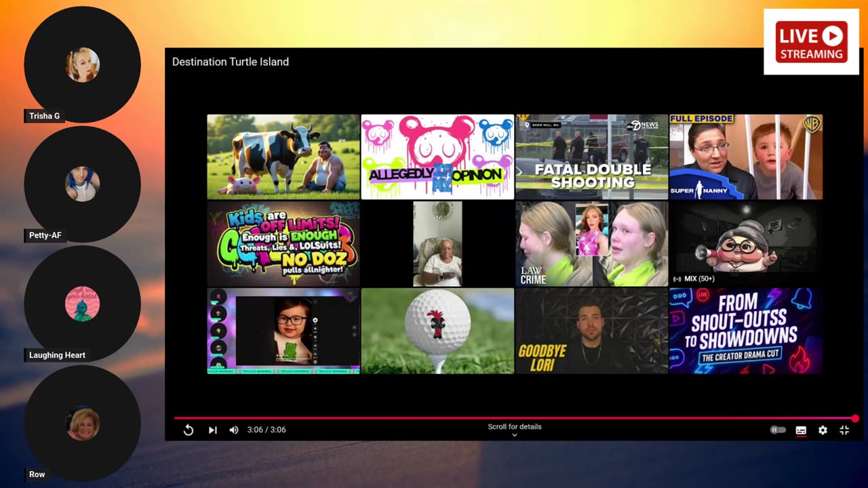
Task: Open the golf ball video
Action: pos(437,331)
